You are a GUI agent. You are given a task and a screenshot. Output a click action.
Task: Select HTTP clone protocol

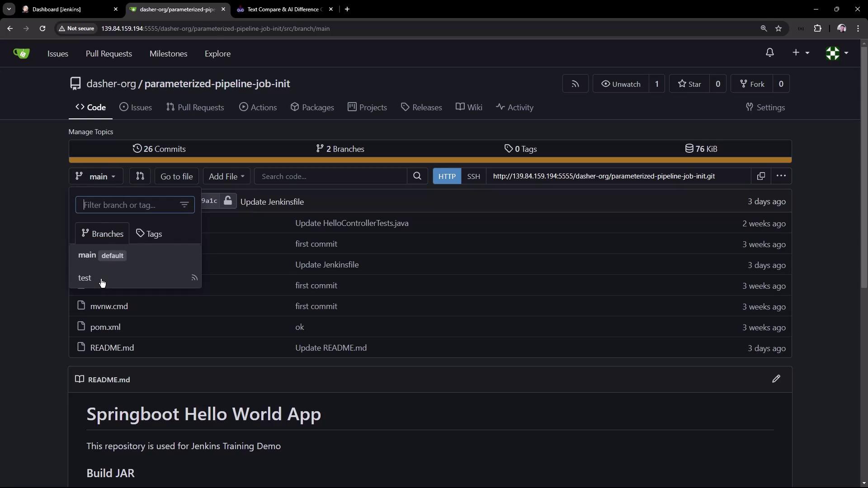447,176
